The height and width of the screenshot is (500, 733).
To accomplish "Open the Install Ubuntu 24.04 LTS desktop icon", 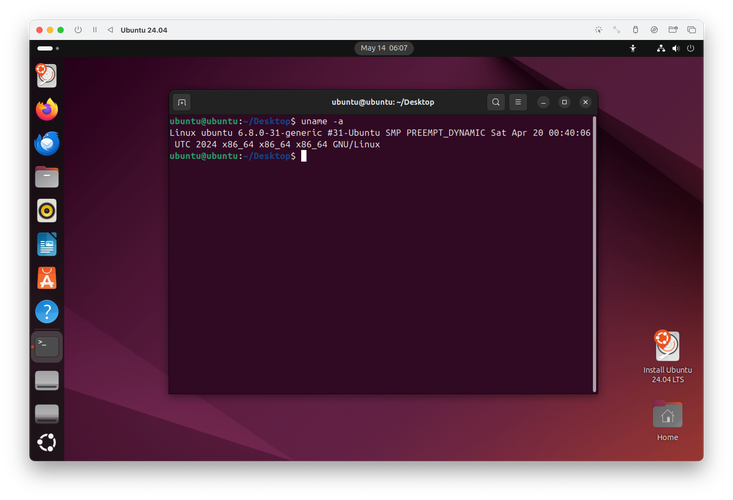I will click(668, 357).
